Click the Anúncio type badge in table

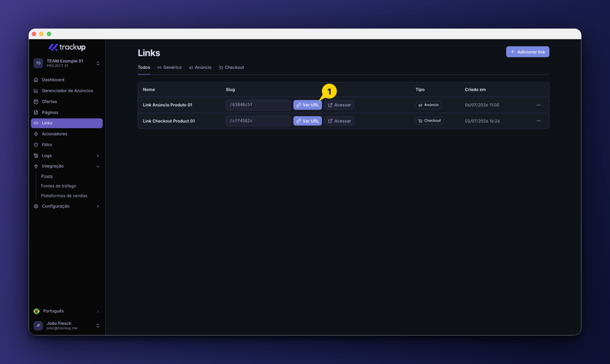point(428,105)
